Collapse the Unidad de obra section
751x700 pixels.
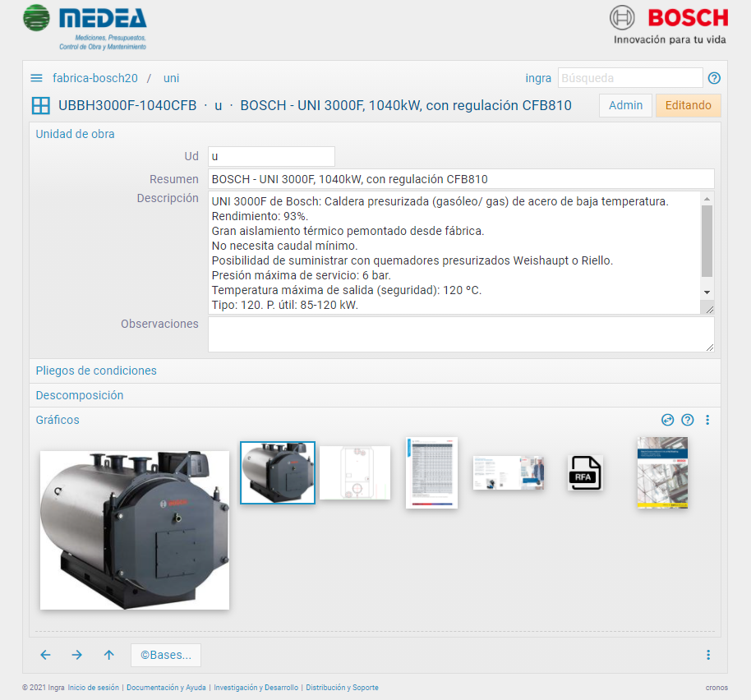point(75,134)
